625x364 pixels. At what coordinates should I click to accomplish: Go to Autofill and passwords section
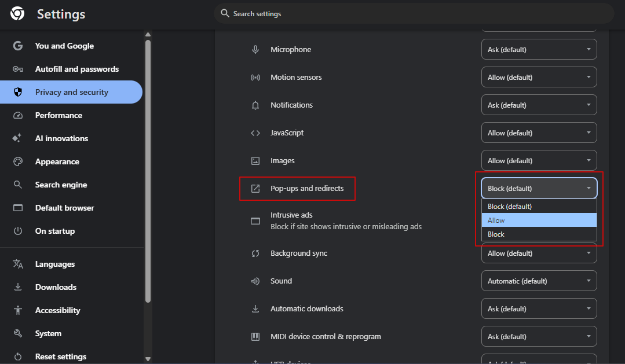click(71, 69)
